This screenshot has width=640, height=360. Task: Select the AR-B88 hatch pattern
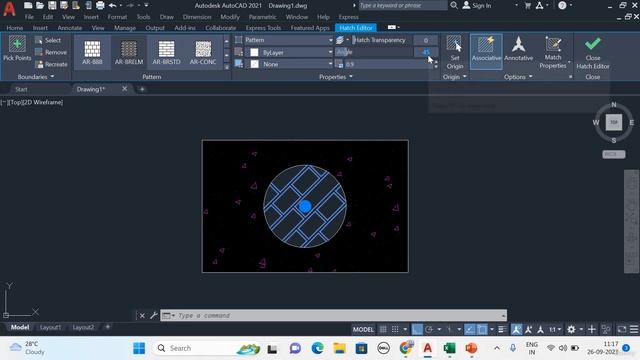pos(92,52)
